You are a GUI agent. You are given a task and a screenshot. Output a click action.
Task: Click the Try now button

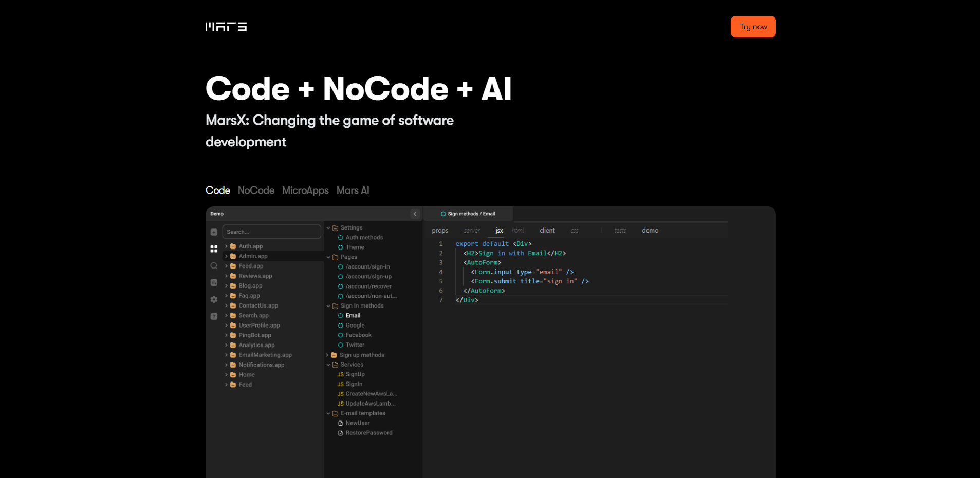click(753, 27)
